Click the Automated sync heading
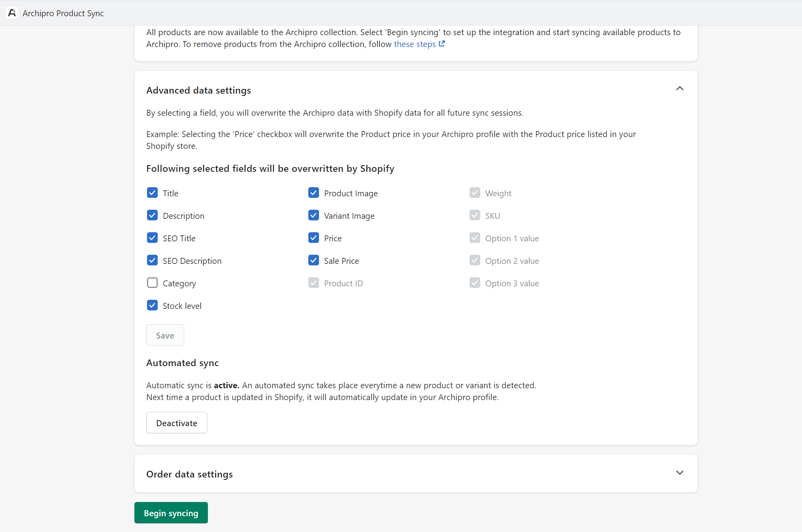The image size is (802, 532). [182, 363]
